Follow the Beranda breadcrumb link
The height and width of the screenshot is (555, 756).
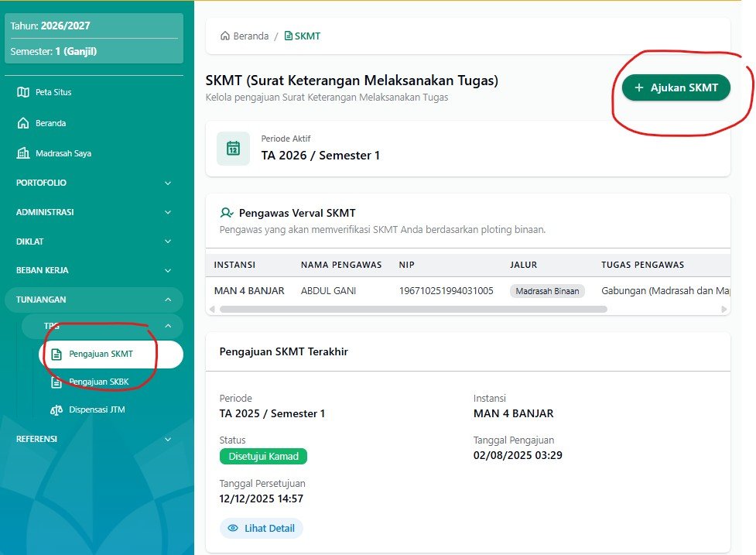(245, 36)
